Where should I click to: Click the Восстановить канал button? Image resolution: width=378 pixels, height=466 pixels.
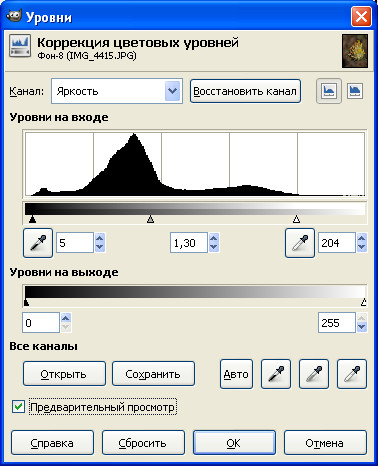click(245, 91)
